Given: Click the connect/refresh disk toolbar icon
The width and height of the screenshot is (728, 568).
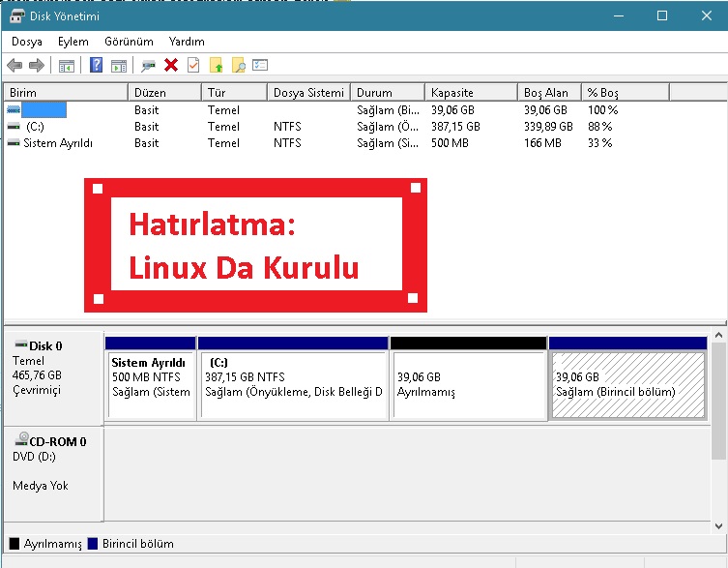Looking at the screenshot, I should coord(148,66).
